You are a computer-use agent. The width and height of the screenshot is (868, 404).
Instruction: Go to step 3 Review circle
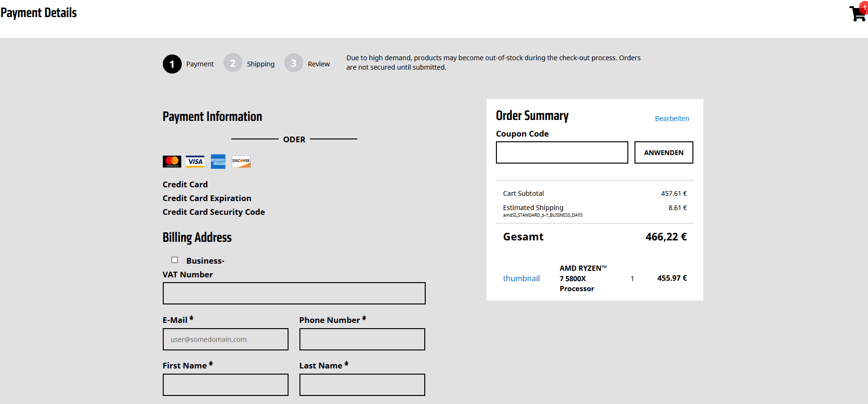coord(293,63)
